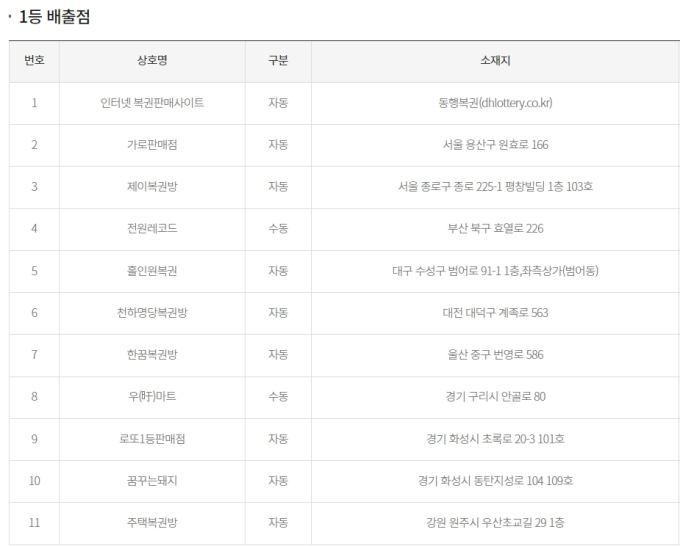Select store name 꿈꾸는돼지

coord(152,481)
